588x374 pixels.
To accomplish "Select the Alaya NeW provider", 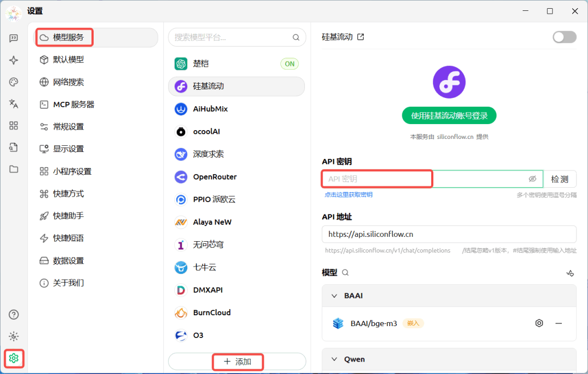I will 237,222.
